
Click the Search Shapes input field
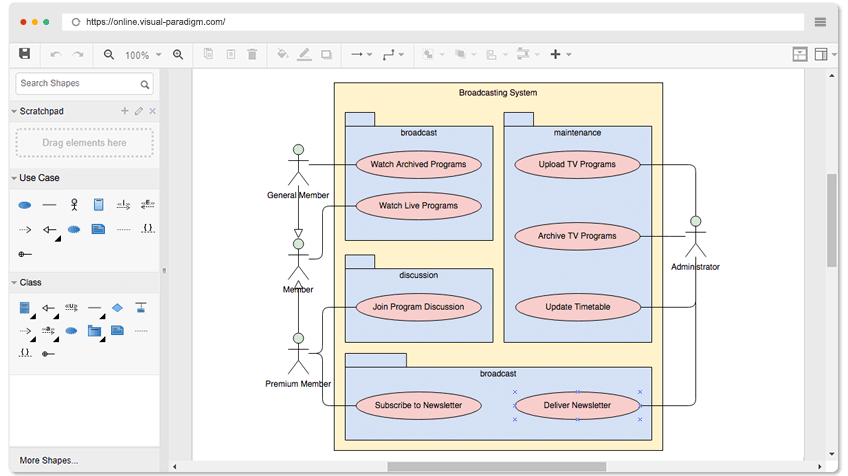(x=84, y=84)
